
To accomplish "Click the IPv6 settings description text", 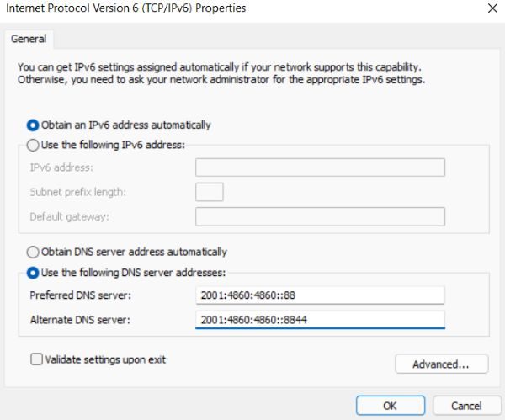I will point(219,72).
